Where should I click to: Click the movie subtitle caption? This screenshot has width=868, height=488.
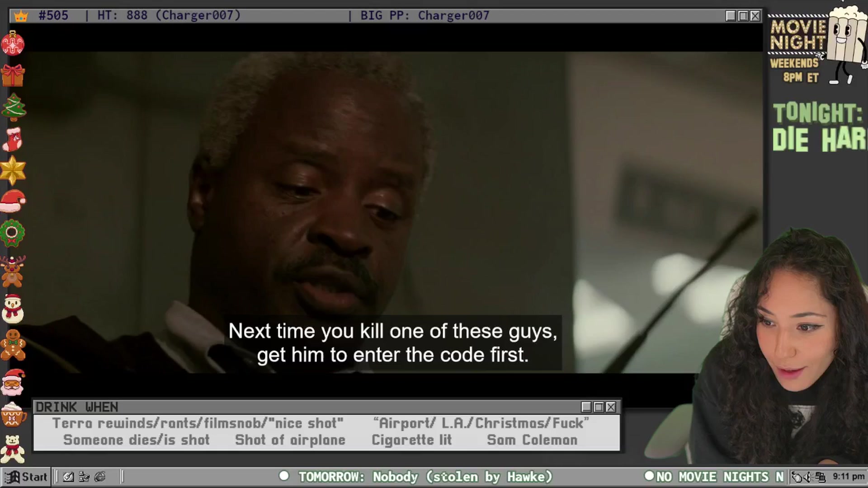pos(393,343)
